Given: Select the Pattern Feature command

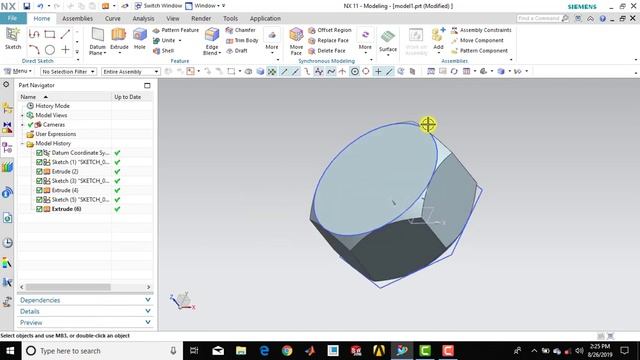Looking at the screenshot, I should (x=176, y=30).
